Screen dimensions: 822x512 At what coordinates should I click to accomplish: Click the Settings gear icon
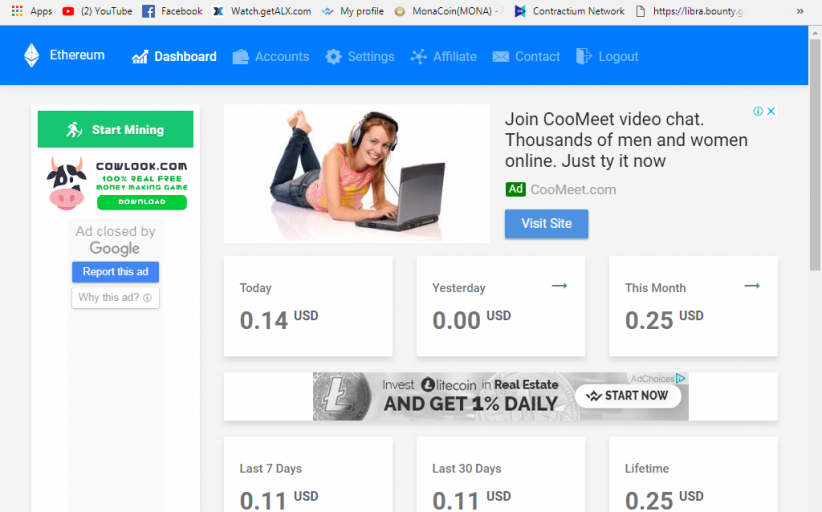[x=334, y=57]
